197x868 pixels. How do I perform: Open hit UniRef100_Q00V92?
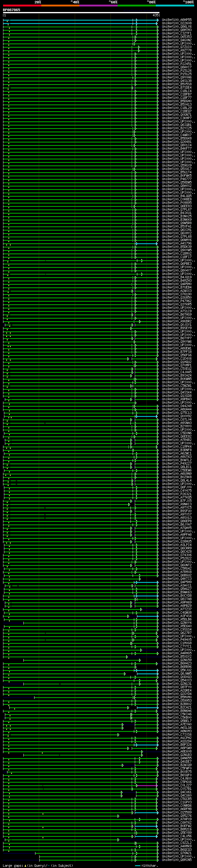[176, 416]
